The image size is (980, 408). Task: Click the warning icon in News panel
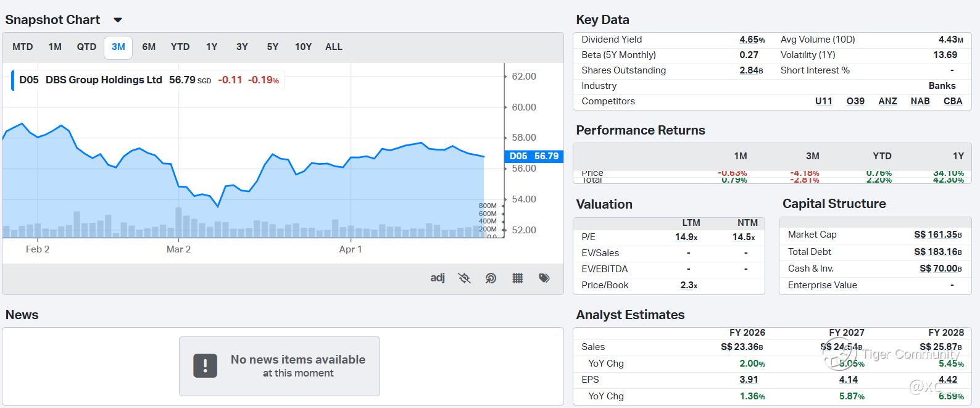click(205, 365)
